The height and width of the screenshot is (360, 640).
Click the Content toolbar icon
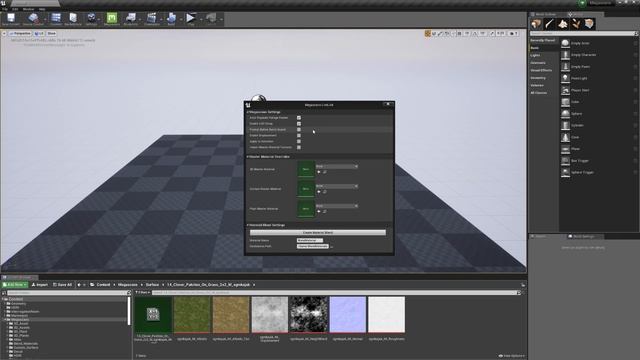[x=56, y=18]
